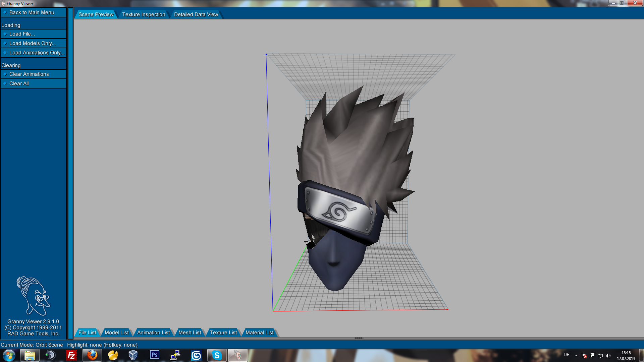The image size is (644, 362).
Task: Open the volume speaker tray icon
Action: click(x=608, y=356)
